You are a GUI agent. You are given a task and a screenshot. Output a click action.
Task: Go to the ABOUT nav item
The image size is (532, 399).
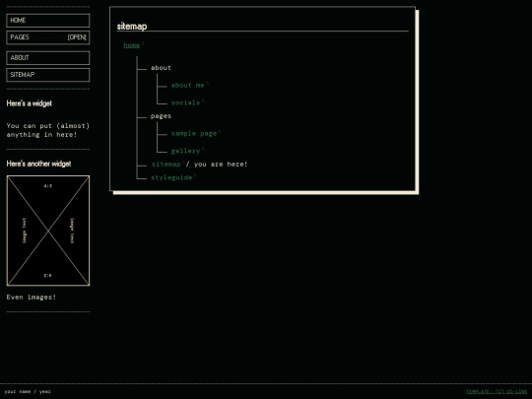click(48, 58)
